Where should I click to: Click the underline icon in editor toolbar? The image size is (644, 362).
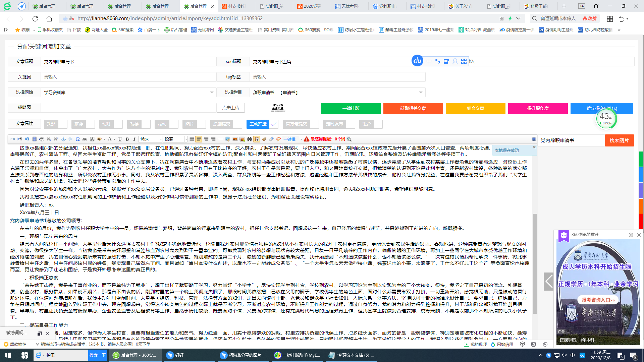tap(120, 139)
